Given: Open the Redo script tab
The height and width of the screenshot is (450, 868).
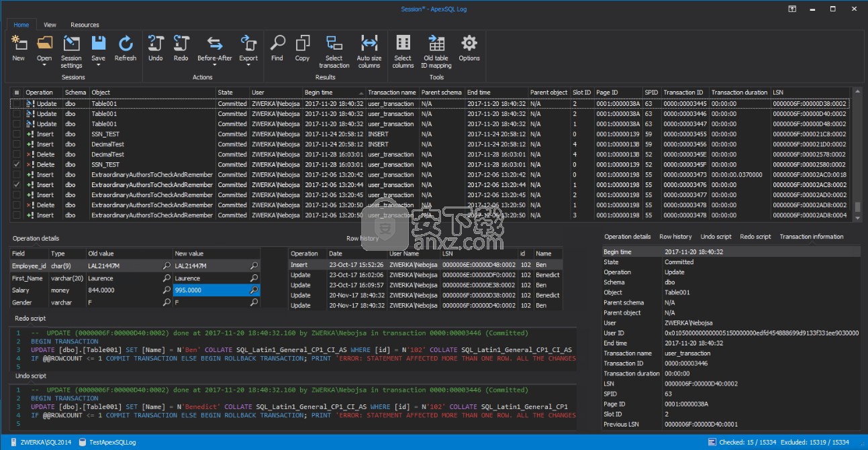Looking at the screenshot, I should point(755,237).
